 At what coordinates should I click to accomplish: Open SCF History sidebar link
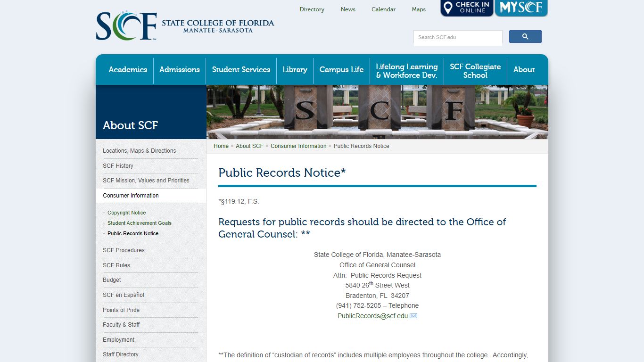pyautogui.click(x=118, y=166)
